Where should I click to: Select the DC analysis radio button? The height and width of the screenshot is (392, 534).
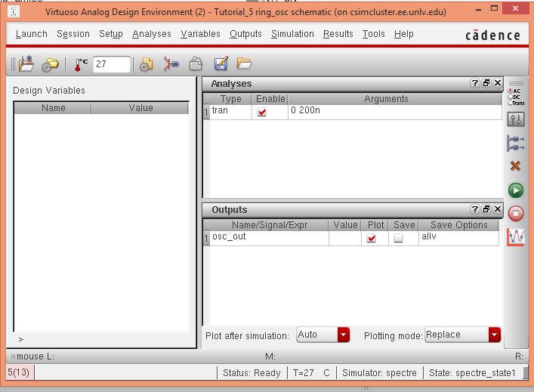point(510,97)
